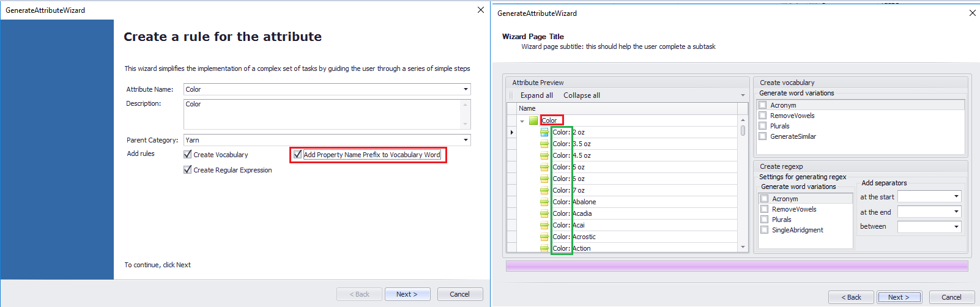Click the tree list vertical scrollbar thumb
This screenshot has height=307, width=980.
point(743,130)
